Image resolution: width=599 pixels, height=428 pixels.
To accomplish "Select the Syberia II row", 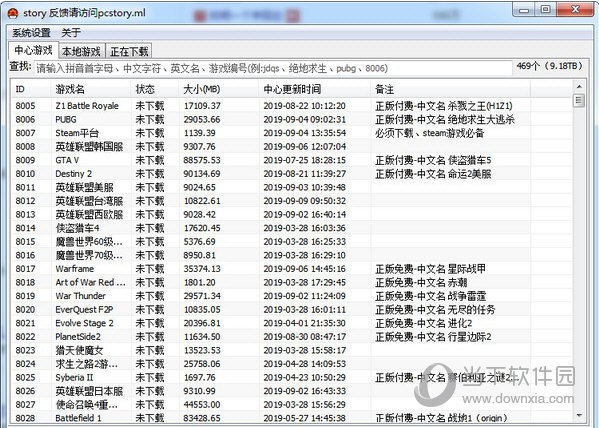I will (x=292, y=377).
